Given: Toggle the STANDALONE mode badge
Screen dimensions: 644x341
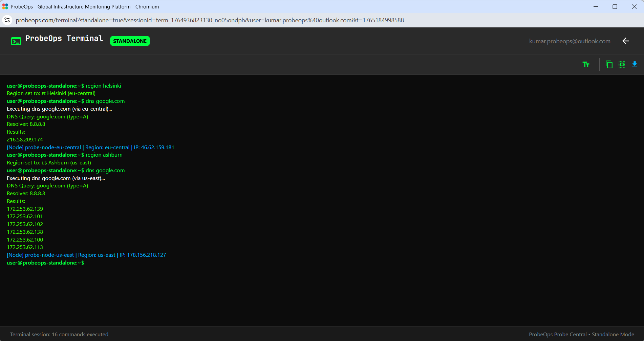Looking at the screenshot, I should pyautogui.click(x=130, y=41).
